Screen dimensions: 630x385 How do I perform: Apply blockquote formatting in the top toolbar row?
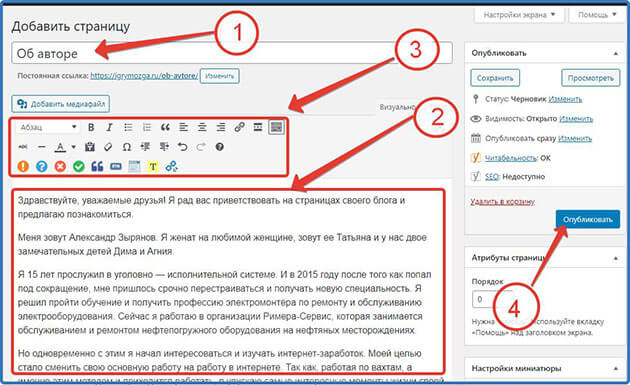(165, 127)
